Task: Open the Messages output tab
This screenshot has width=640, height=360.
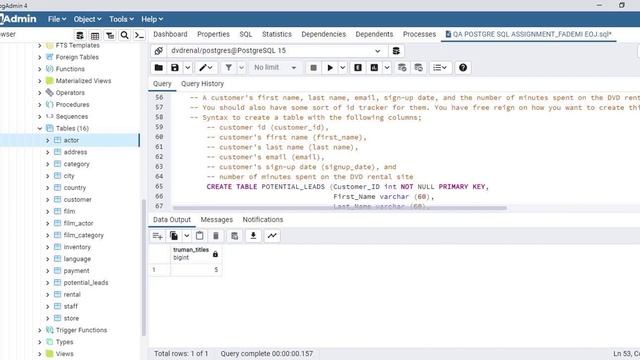Action: tap(217, 220)
